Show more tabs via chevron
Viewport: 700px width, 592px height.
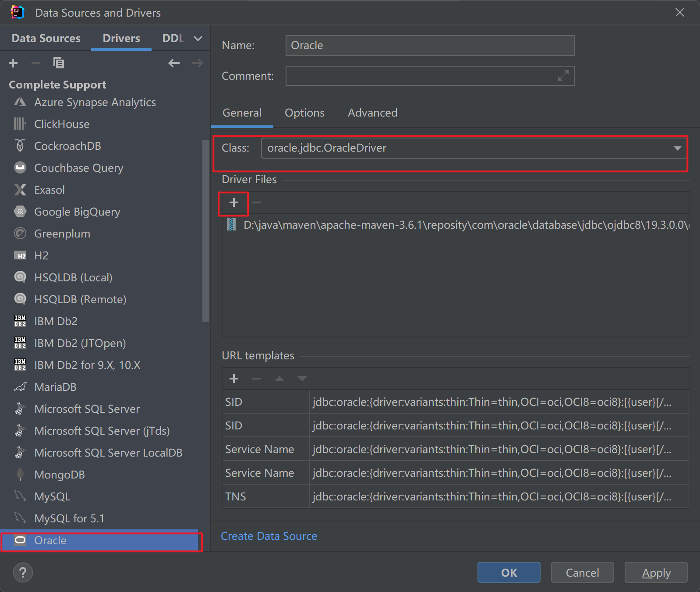(198, 39)
